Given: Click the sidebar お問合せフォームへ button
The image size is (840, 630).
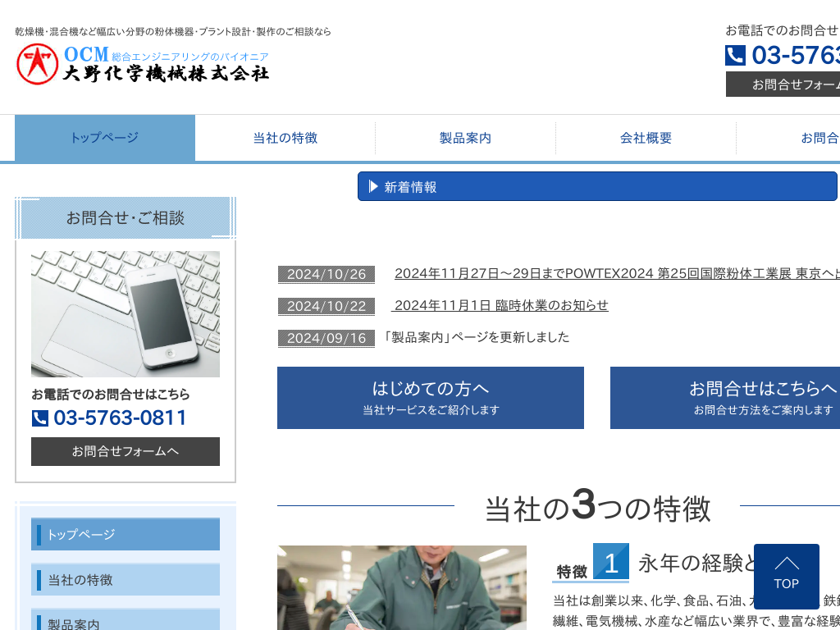Looking at the screenshot, I should [x=125, y=451].
